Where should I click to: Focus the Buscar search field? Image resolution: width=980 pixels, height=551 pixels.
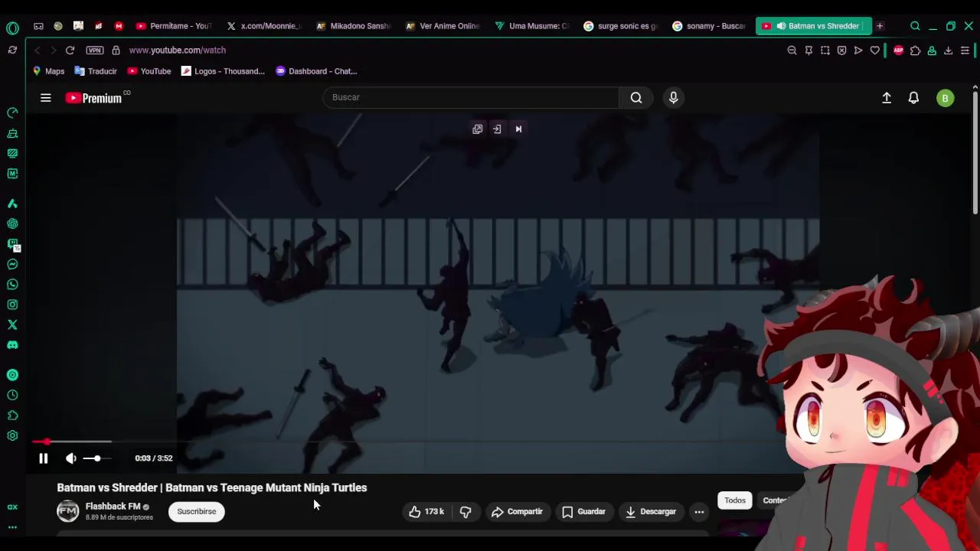[471, 97]
